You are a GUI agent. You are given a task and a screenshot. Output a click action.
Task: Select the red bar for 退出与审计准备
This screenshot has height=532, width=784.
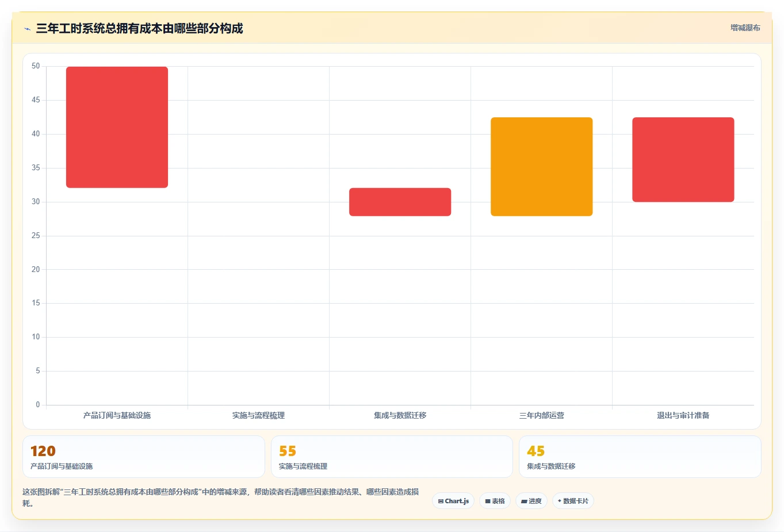[x=683, y=160]
